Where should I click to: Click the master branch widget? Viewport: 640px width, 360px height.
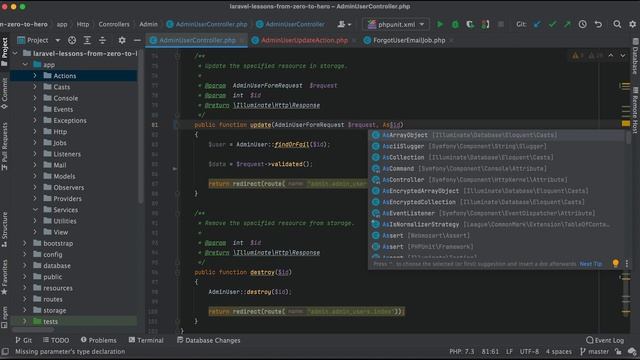coord(594,351)
